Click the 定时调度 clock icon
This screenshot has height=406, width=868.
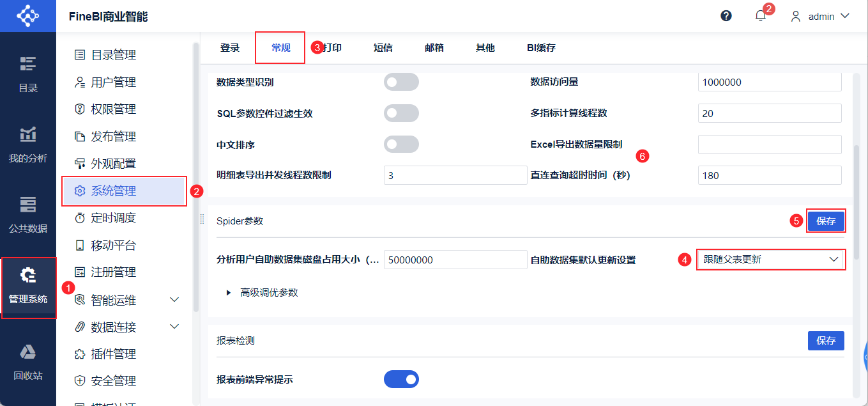tap(80, 218)
